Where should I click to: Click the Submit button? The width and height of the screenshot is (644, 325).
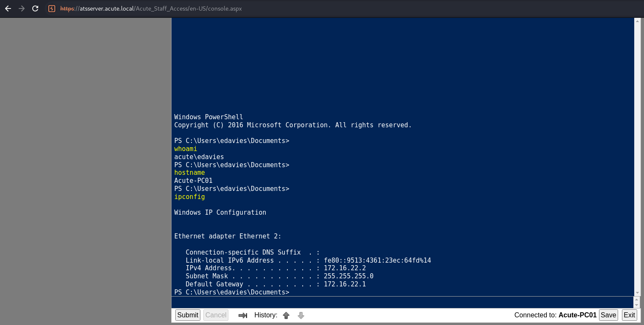tap(188, 315)
